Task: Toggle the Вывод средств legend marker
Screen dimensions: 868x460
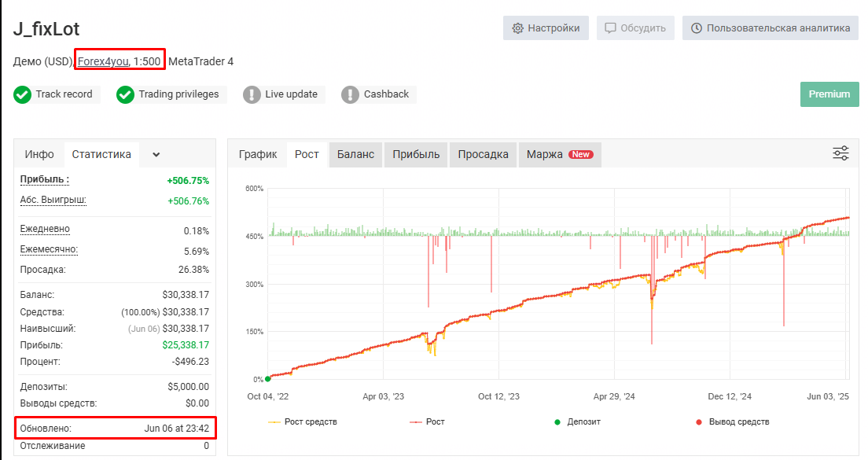Action: pyautogui.click(x=733, y=421)
